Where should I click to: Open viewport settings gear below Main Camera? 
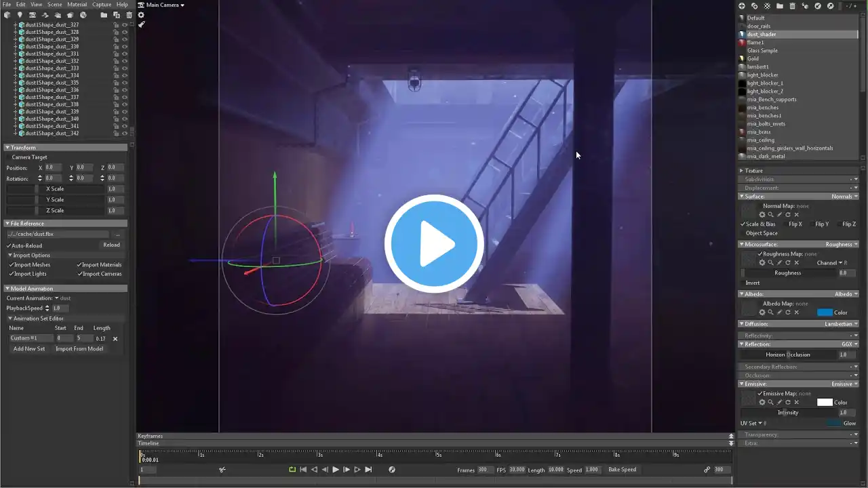click(141, 15)
